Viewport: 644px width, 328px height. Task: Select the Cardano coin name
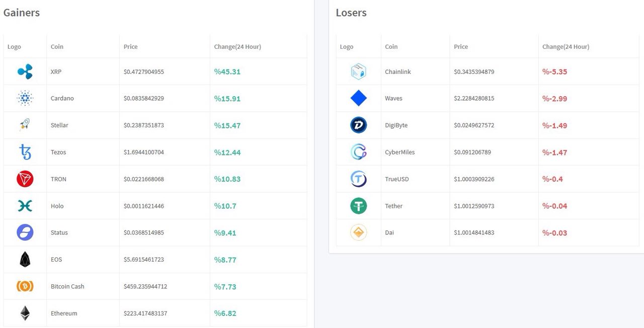[62, 99]
